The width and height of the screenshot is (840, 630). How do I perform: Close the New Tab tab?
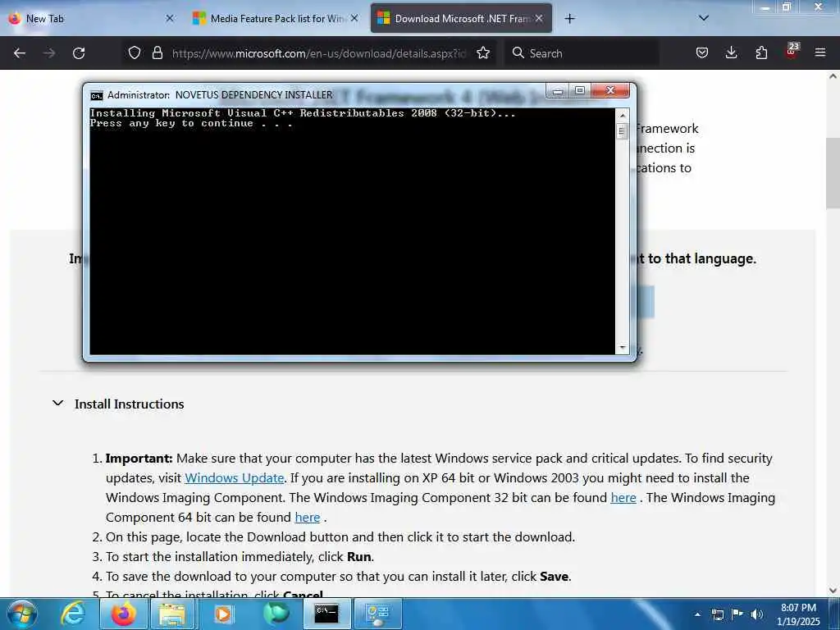[170, 18]
